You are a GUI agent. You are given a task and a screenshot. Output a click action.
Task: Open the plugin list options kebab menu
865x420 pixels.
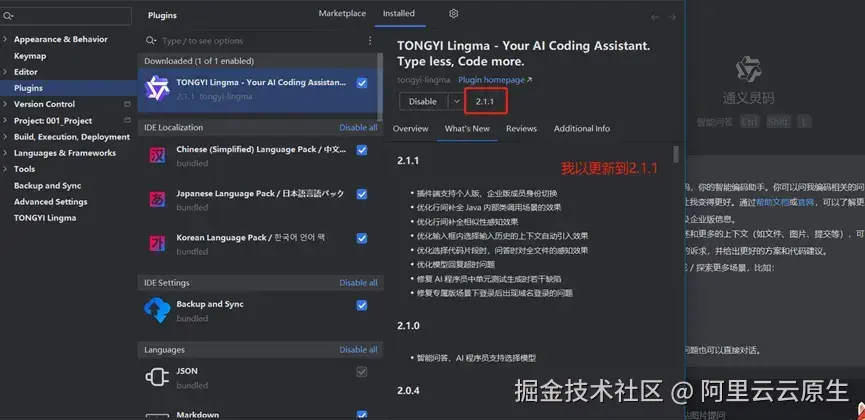click(x=370, y=41)
